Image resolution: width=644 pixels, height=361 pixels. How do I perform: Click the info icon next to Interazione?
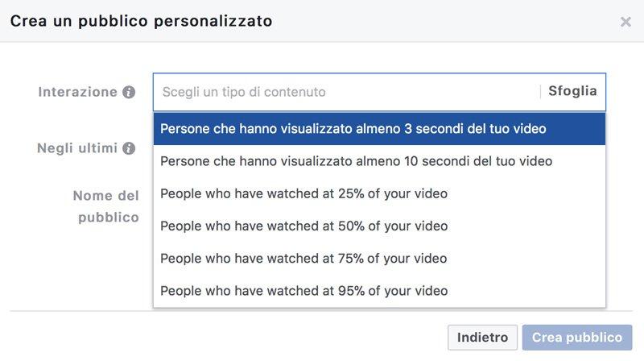click(x=129, y=92)
